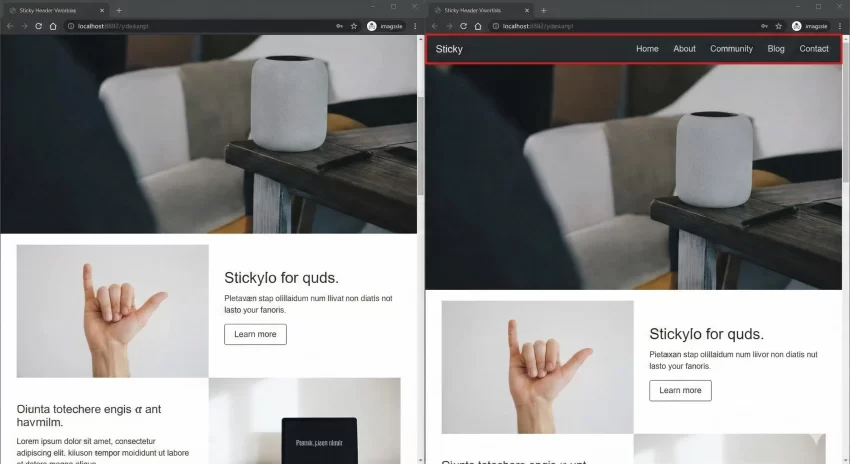Reload the page in left browser window

(x=38, y=26)
